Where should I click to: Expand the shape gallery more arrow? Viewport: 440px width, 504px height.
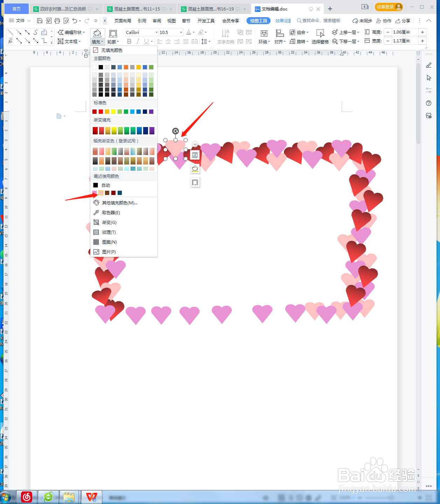click(x=52, y=42)
